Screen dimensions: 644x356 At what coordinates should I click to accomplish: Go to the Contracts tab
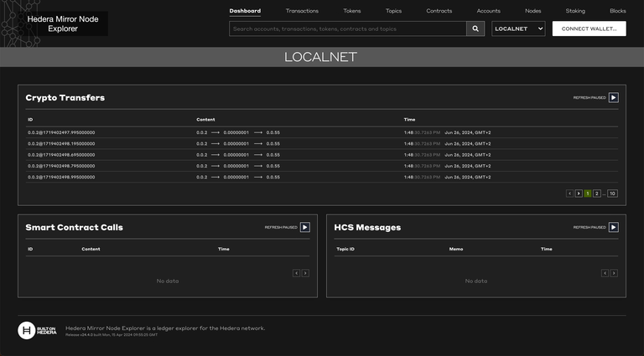(x=439, y=11)
